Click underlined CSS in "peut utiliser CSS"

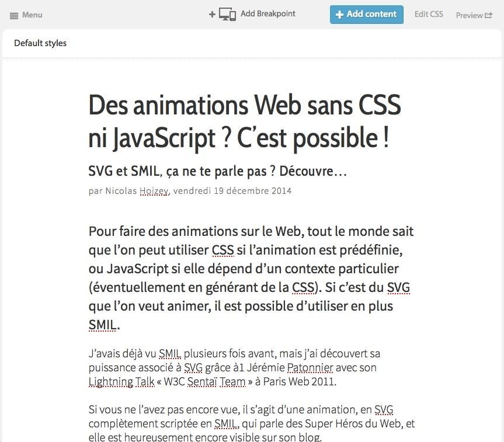pos(223,250)
